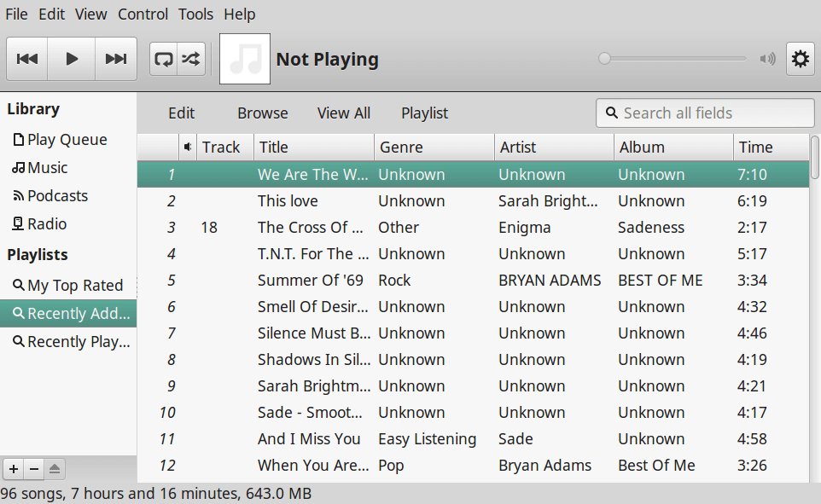
Task: Click the song position slider
Action: point(673,58)
